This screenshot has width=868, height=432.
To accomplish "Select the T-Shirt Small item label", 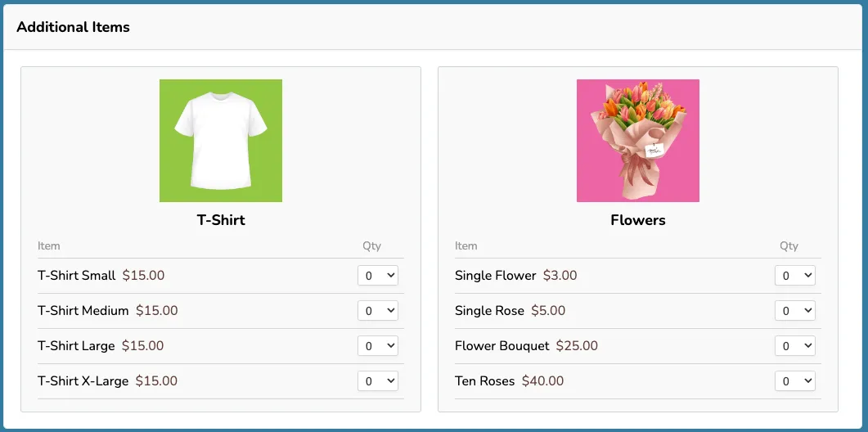I will point(76,275).
